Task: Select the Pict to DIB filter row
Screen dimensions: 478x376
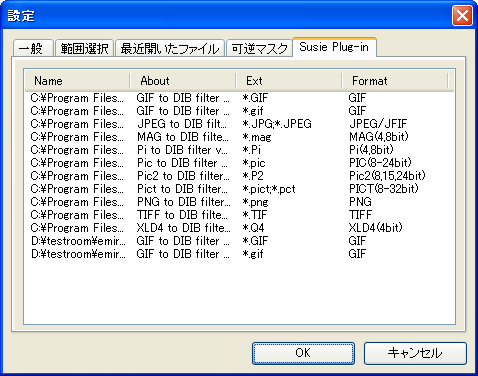Action: (239, 189)
